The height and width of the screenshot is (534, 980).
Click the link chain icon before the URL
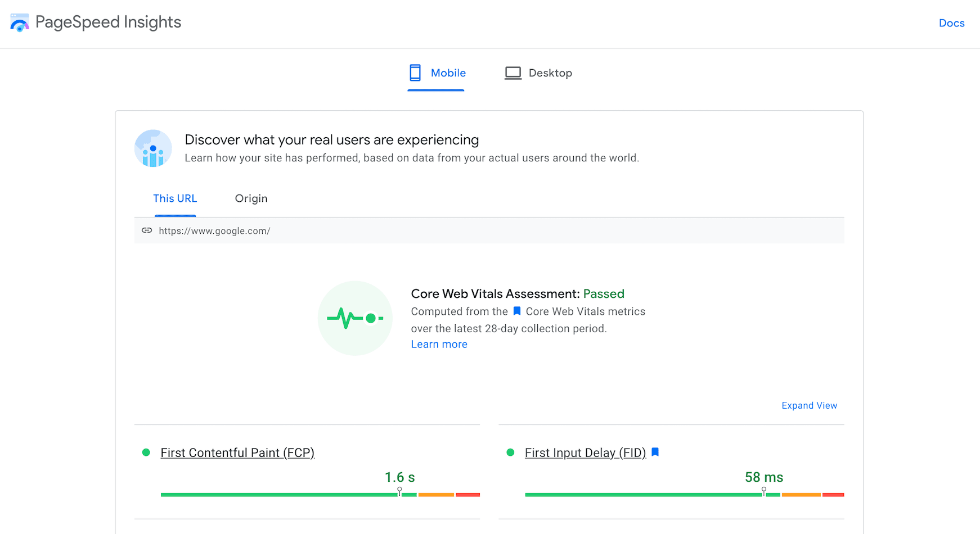[146, 230]
